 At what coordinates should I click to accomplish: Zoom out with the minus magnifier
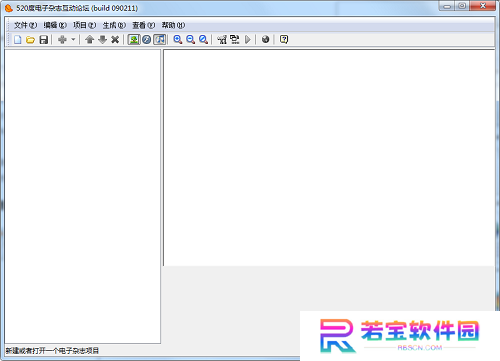pos(190,40)
